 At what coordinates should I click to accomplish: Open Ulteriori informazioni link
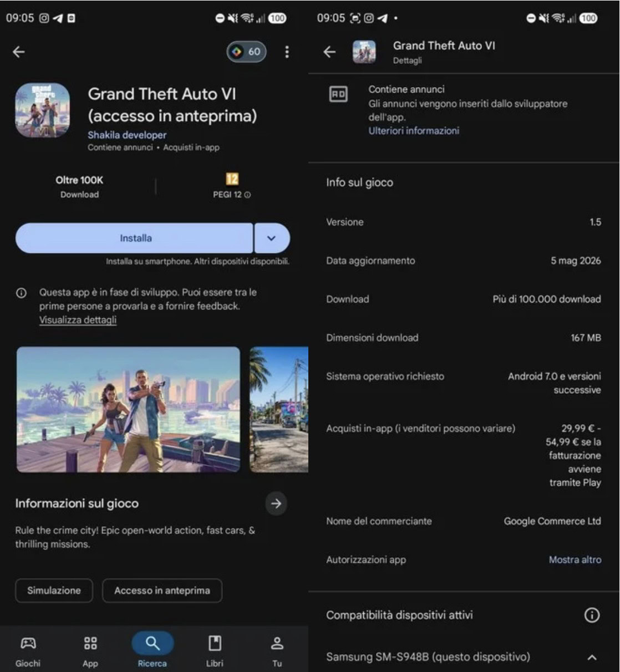(414, 131)
